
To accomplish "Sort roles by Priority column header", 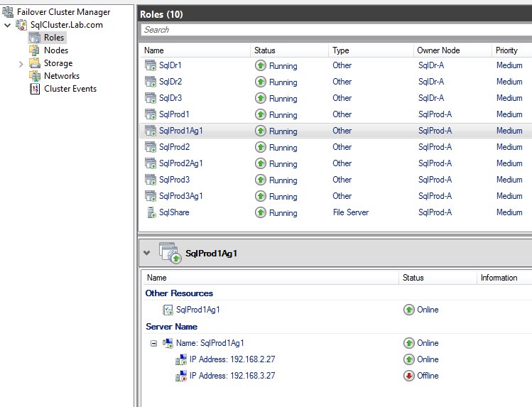I will click(511, 50).
